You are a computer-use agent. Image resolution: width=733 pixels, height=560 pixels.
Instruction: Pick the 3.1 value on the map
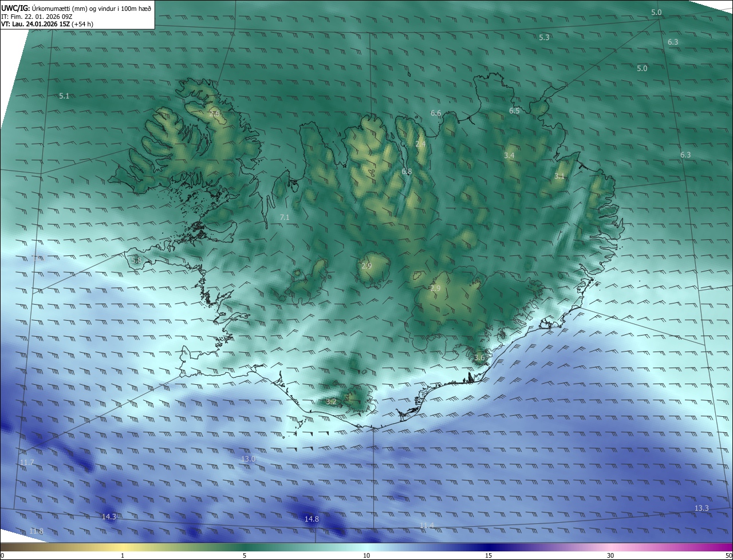click(x=559, y=176)
